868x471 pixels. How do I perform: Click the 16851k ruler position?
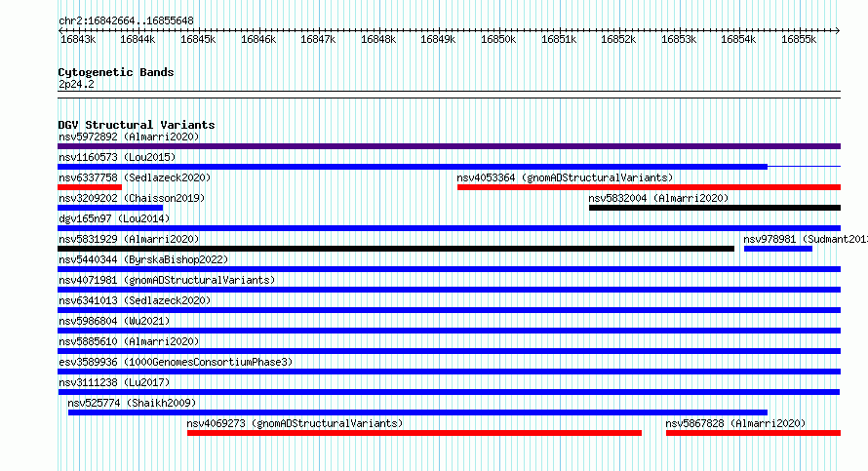click(x=559, y=39)
